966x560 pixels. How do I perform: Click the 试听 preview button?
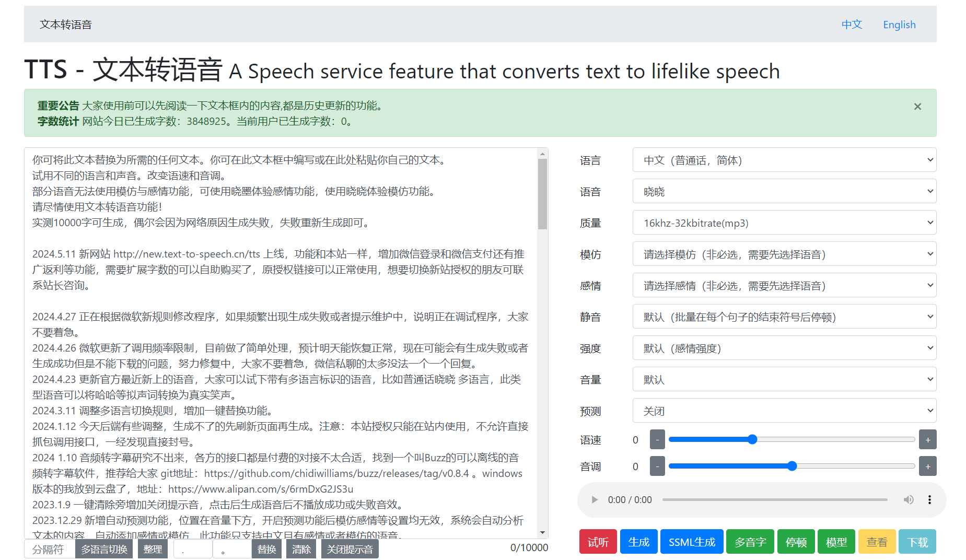(x=598, y=542)
